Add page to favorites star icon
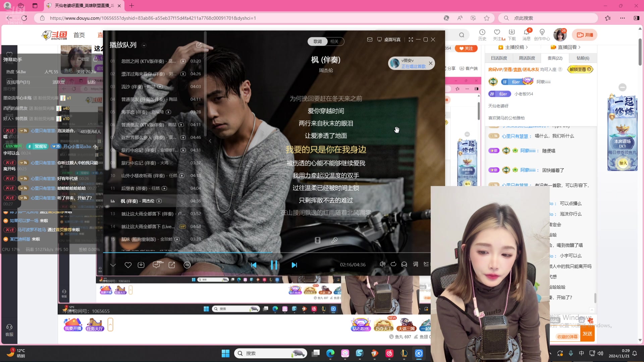 487,18
